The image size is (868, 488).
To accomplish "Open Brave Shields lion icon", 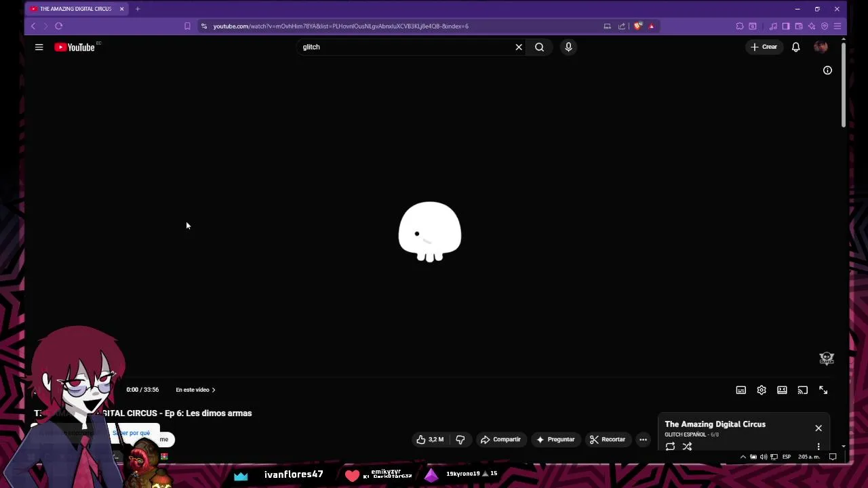I will point(637,26).
